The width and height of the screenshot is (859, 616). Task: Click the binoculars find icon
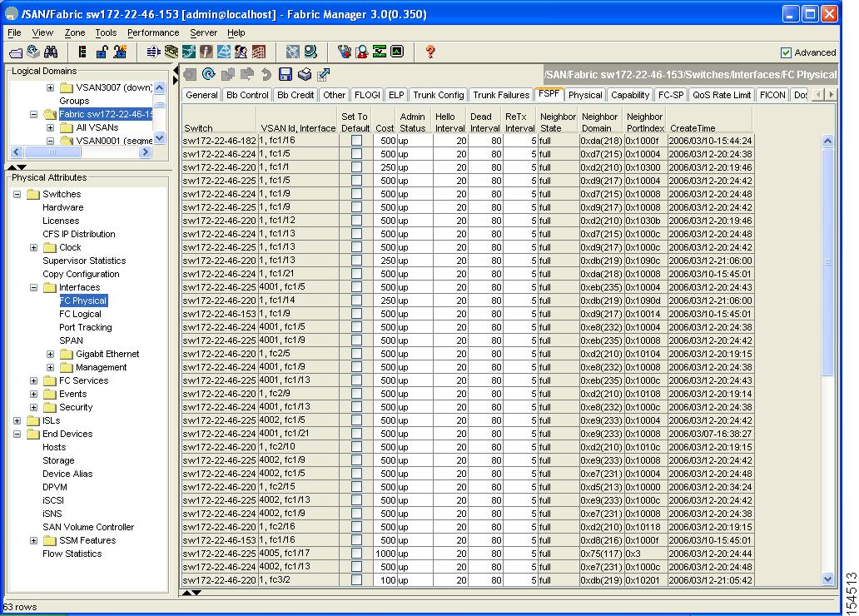click(50, 52)
